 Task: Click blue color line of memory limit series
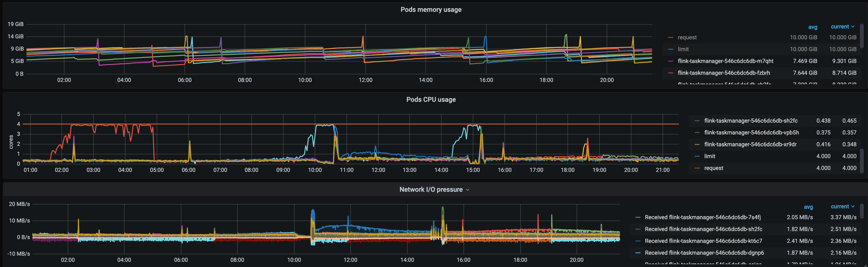pos(671,49)
